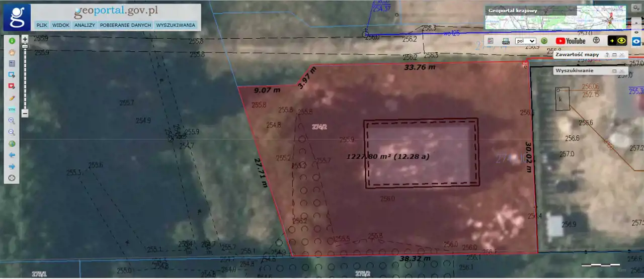Expand the Wyszukiwanie panel
Viewport: 644px width, 279px height.
point(614,71)
